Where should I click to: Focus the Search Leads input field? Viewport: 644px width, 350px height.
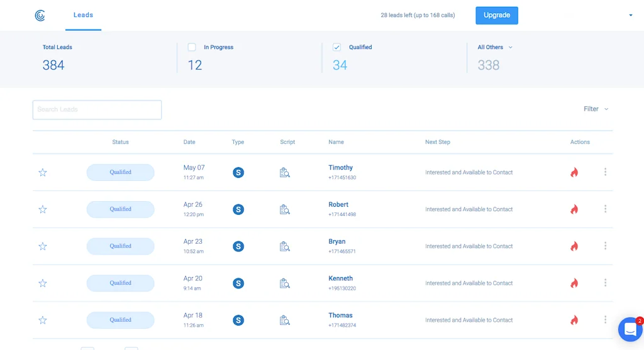(x=97, y=109)
